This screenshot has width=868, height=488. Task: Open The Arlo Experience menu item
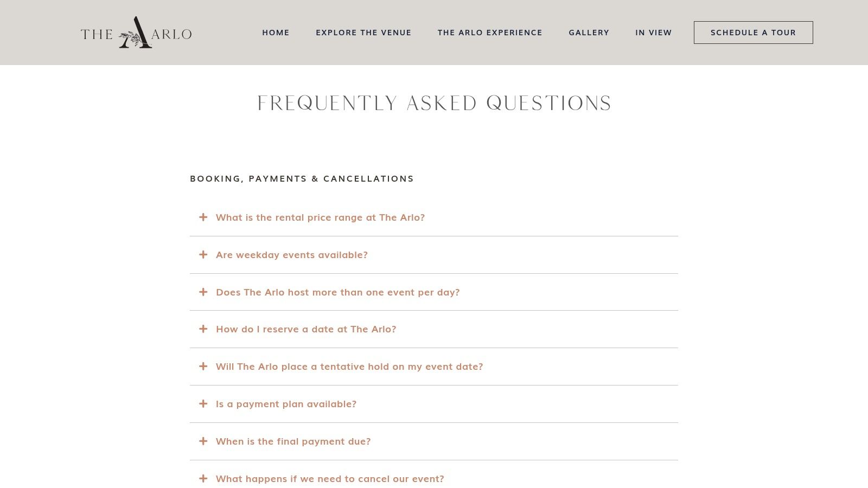click(x=490, y=33)
